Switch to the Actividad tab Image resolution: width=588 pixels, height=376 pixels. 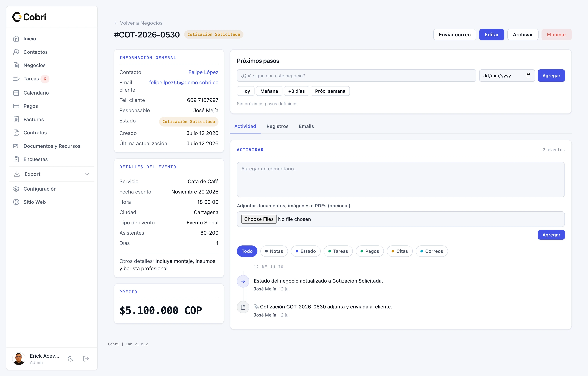pos(245,126)
